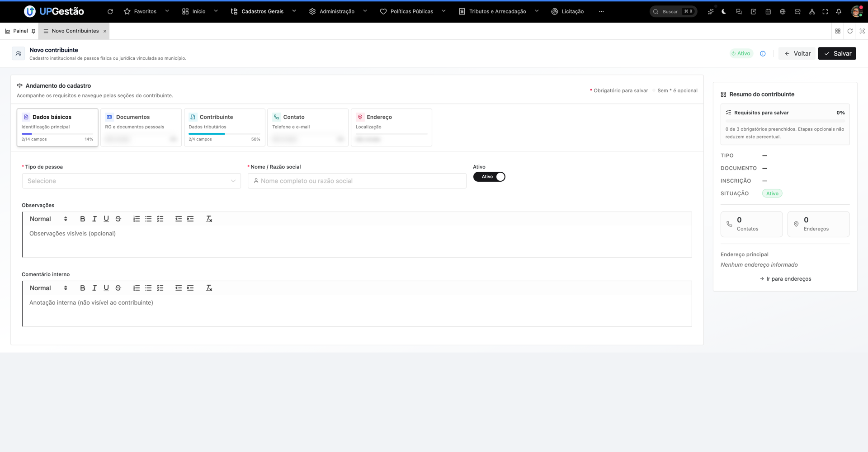
Task: Select the Dados básicos step
Action: coord(57,127)
